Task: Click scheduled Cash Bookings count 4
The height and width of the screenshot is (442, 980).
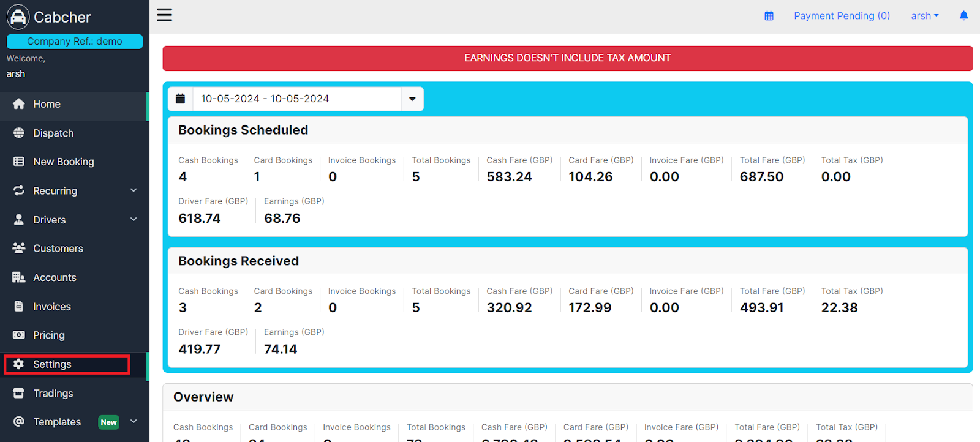Action: (183, 176)
